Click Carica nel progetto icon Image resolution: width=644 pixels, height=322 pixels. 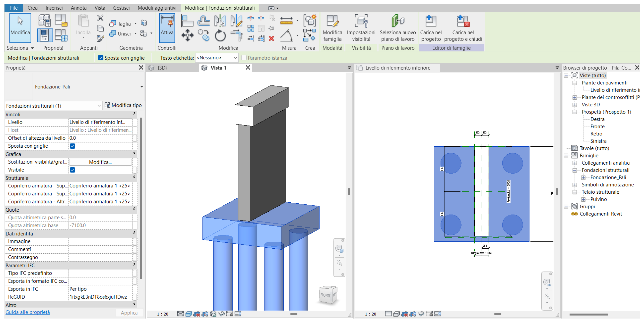[431, 27]
